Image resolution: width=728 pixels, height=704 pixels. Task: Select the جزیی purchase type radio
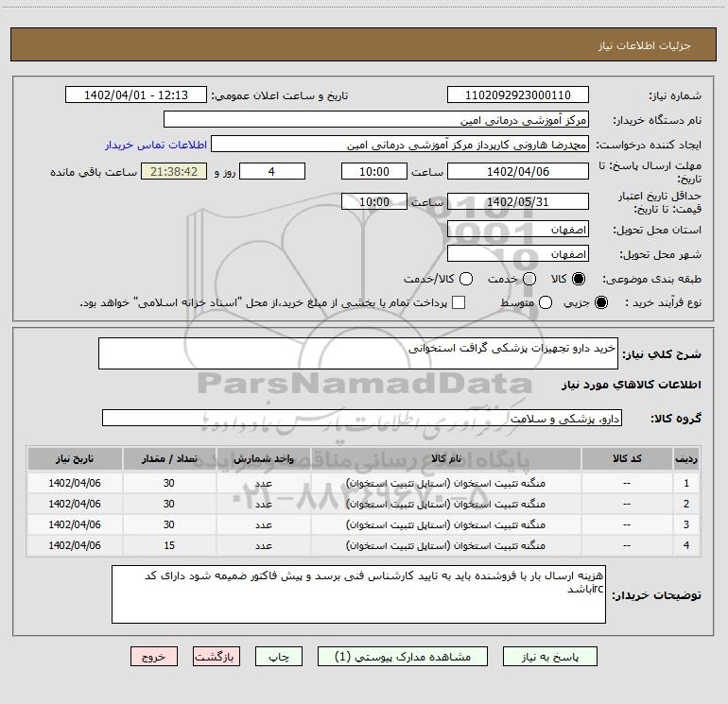point(600,302)
